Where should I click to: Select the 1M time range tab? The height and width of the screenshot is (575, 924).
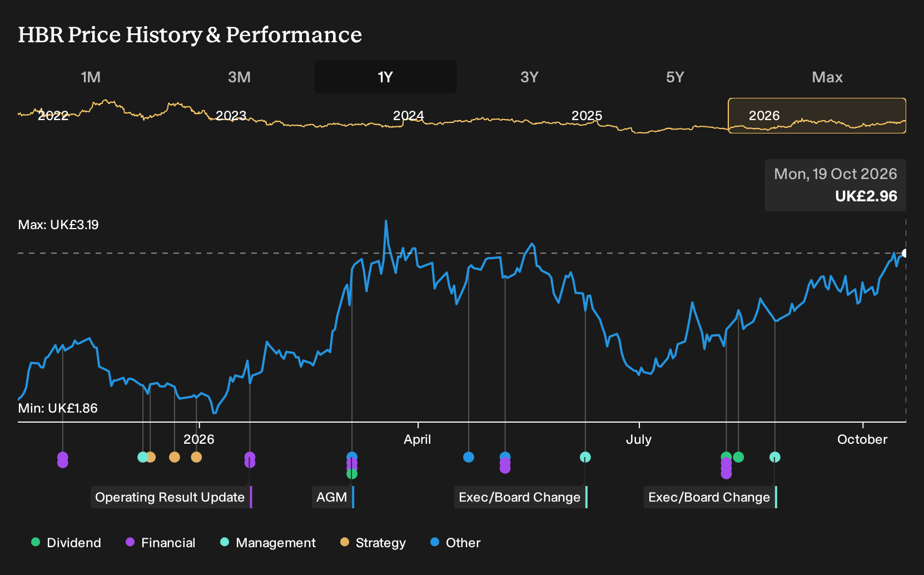[91, 77]
